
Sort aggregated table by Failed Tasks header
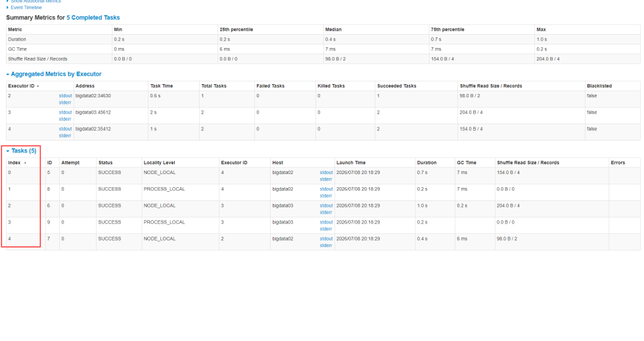[270, 86]
